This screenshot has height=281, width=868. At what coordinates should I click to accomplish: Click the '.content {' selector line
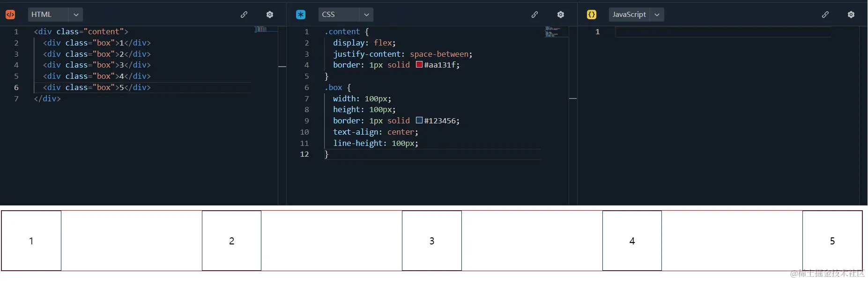point(347,31)
